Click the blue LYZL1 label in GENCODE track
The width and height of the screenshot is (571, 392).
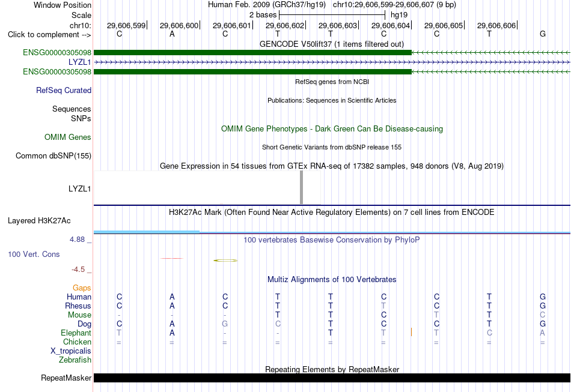pyautogui.click(x=79, y=62)
